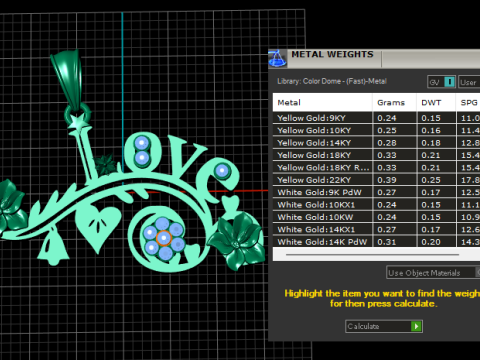Click the SPG column header
This screenshot has width=480, height=360.
point(468,103)
